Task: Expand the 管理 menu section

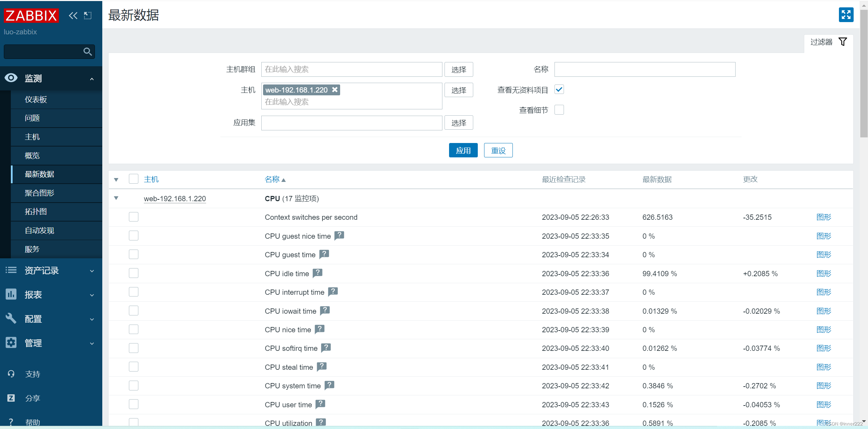Action: pos(92,343)
